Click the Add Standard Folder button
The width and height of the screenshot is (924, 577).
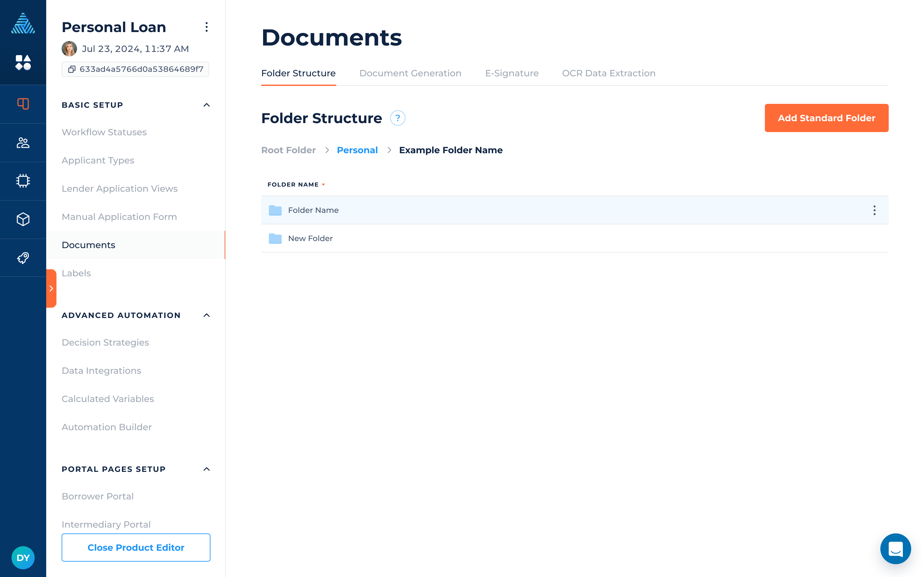click(x=826, y=118)
